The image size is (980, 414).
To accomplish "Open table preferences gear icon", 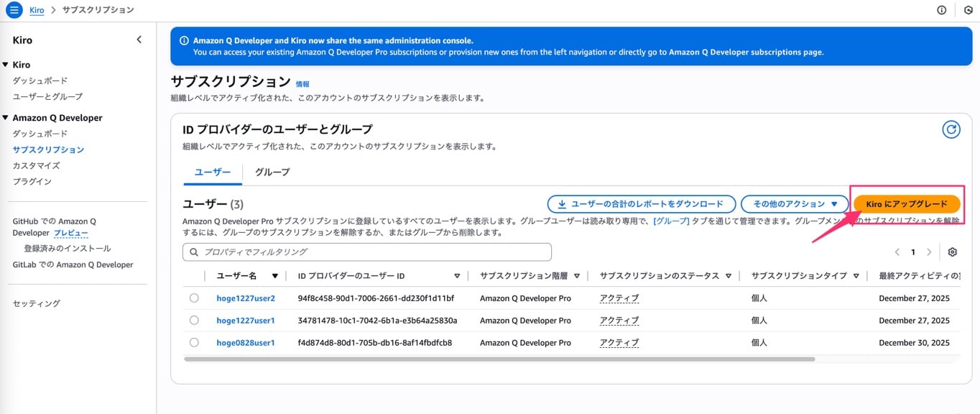I will 953,252.
